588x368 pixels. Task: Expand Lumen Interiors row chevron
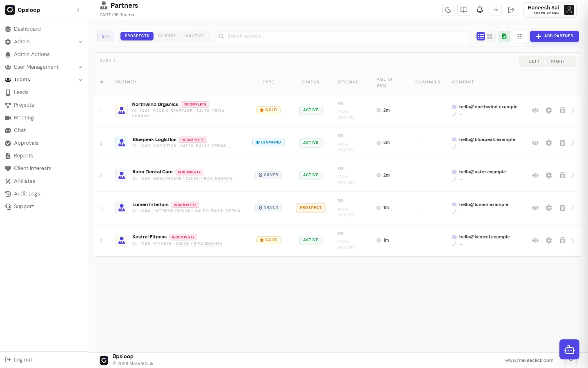(x=573, y=208)
